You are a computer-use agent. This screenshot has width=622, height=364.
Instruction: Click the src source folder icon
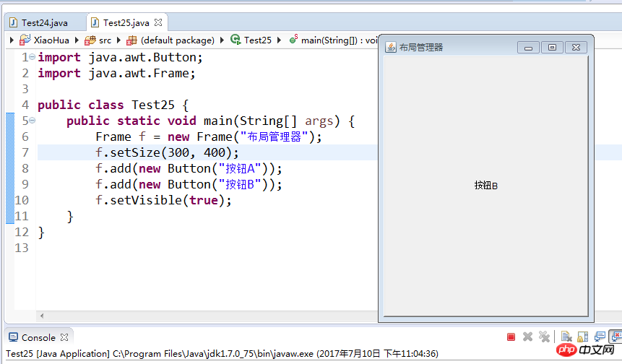(x=90, y=40)
